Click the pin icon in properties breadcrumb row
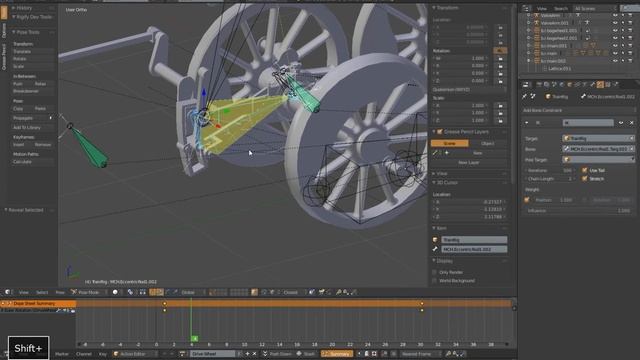 [x=524, y=96]
